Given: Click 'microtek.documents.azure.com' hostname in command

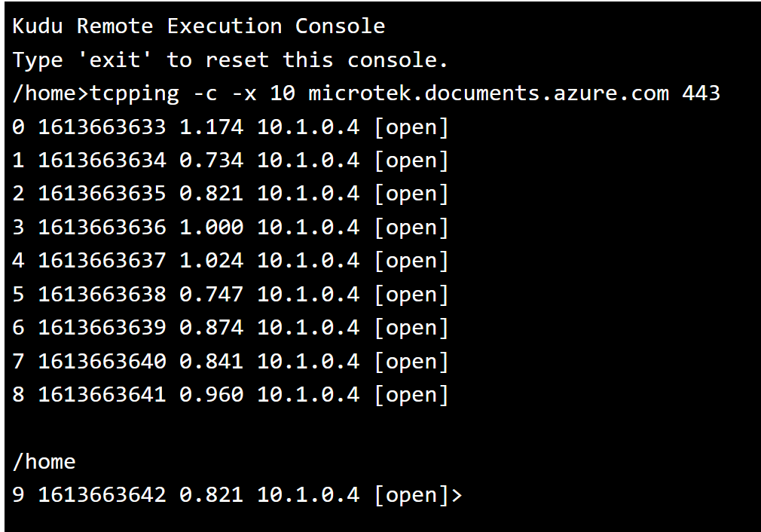Looking at the screenshot, I should (488, 93).
